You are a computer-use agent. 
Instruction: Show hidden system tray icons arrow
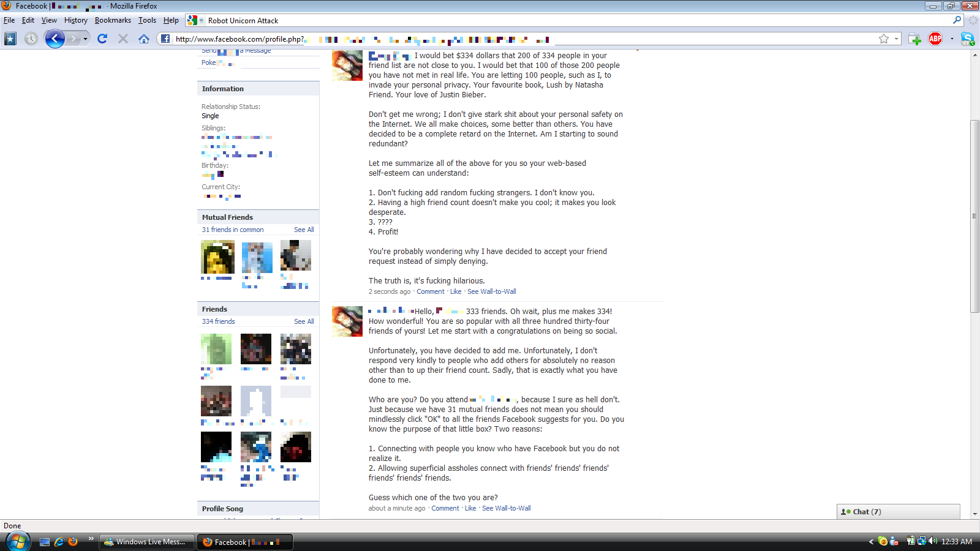point(871,542)
